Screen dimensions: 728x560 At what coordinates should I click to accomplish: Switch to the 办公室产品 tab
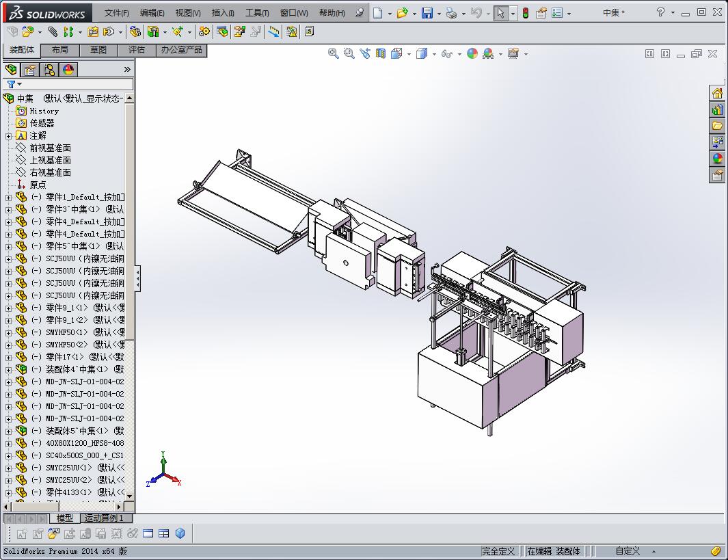point(182,50)
